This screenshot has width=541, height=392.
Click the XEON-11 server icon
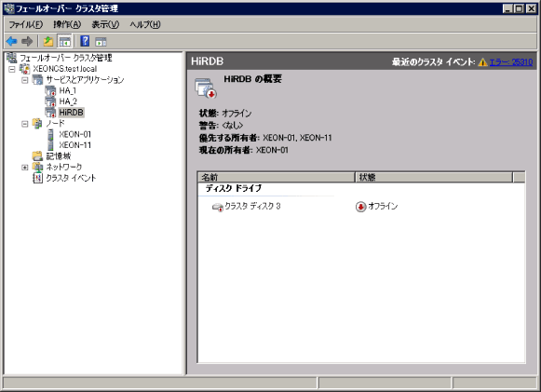click(x=50, y=145)
